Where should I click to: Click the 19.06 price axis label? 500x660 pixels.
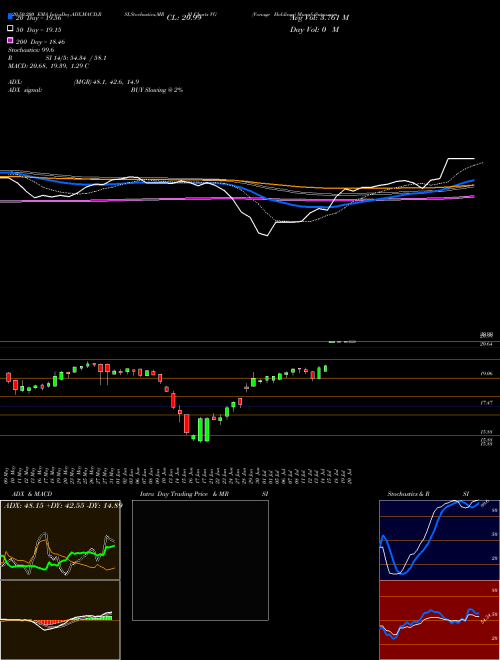[487, 373]
